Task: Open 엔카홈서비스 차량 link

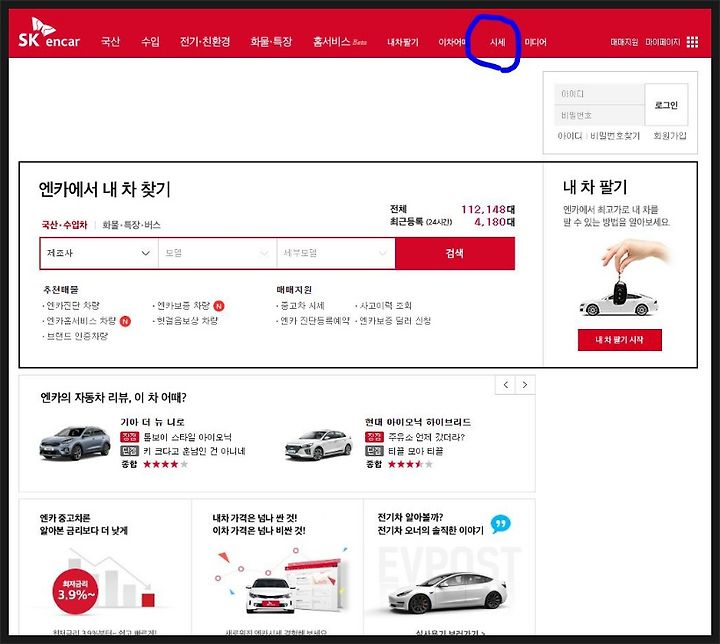Action: 81,321
